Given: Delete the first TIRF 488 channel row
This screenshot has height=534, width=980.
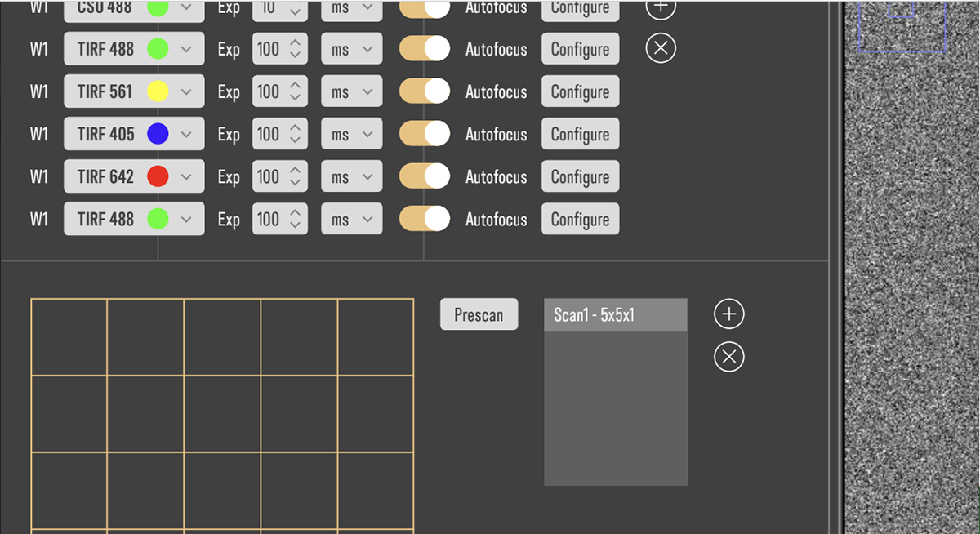Looking at the screenshot, I should pos(661,49).
